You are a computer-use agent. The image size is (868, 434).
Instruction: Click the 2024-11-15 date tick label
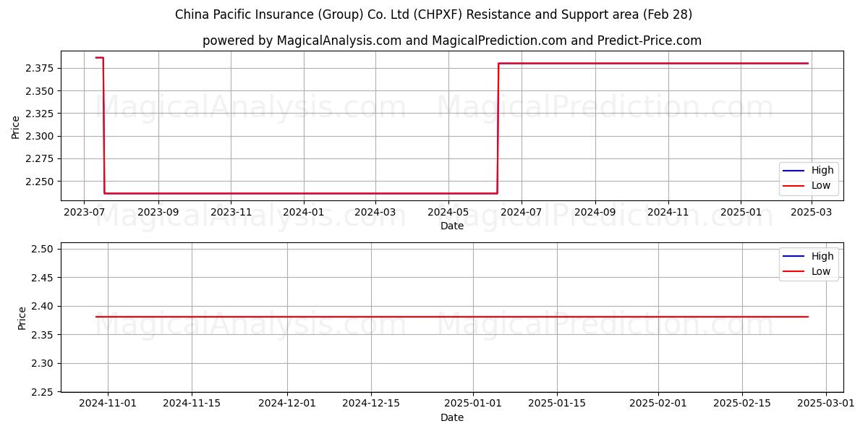click(x=192, y=404)
